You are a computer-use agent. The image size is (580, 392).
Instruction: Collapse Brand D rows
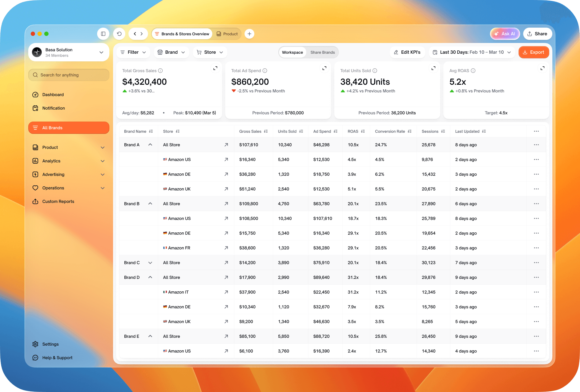tap(150, 277)
